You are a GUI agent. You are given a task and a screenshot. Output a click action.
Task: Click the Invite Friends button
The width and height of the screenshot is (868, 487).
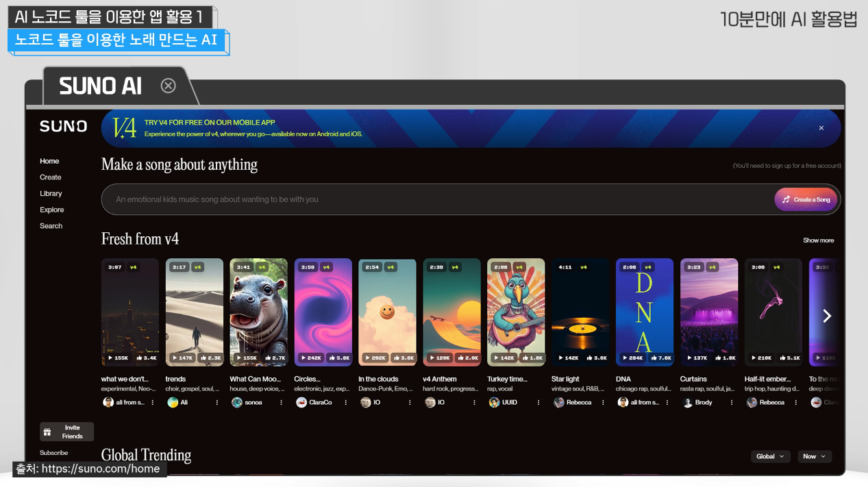(66, 432)
